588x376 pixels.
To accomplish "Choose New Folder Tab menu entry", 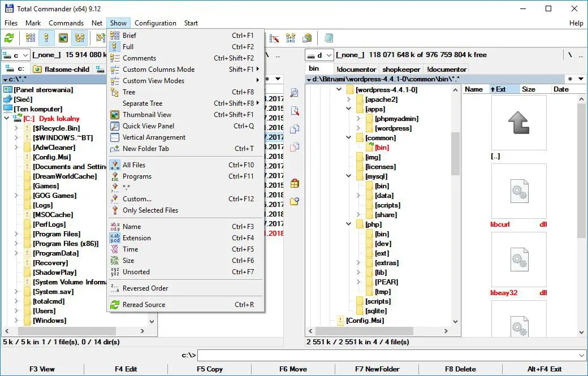I will (186, 149).
